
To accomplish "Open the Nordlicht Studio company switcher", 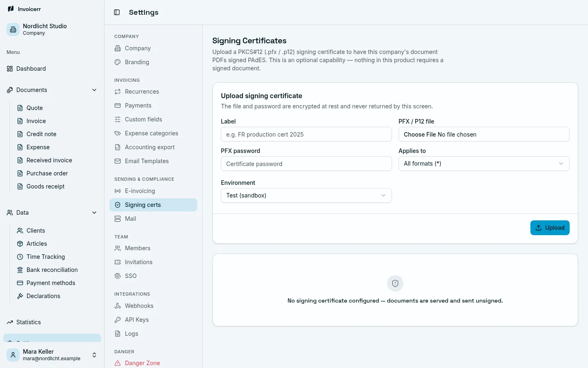I will 52,29.
